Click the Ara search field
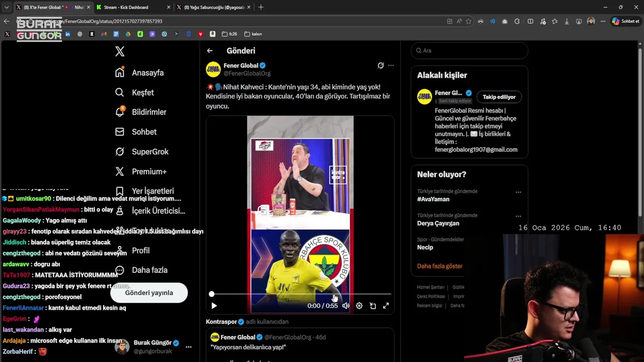This screenshot has width=644, height=362. [469, 51]
